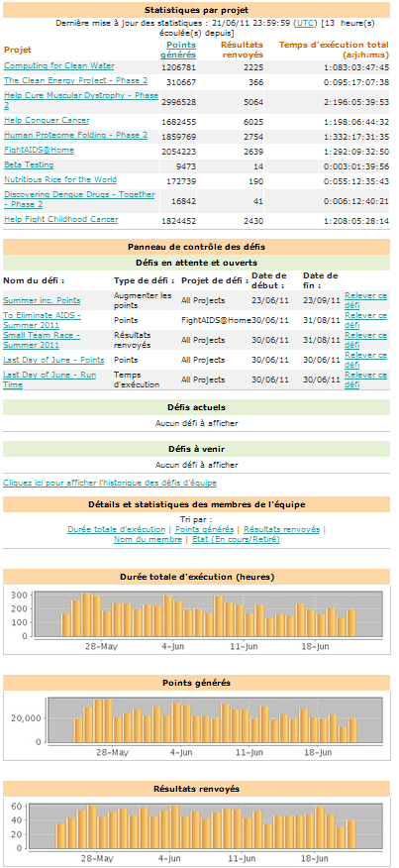
Task: Click Temps d'exécution total column header
Action: (x=334, y=50)
